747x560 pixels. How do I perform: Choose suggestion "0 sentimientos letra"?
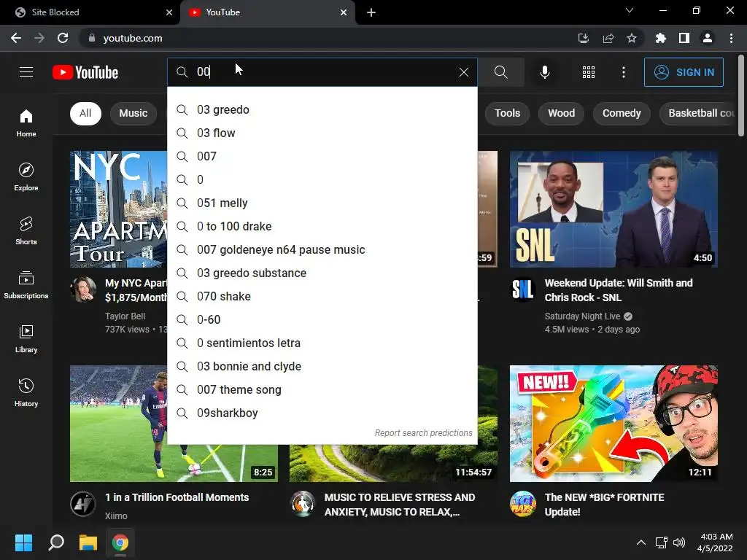tap(322, 343)
